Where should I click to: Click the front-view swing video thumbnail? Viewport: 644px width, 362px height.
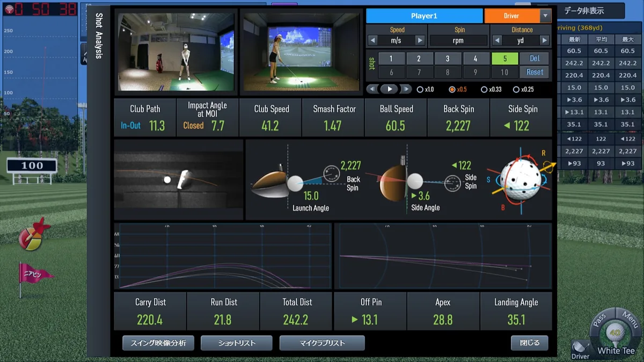176,52
